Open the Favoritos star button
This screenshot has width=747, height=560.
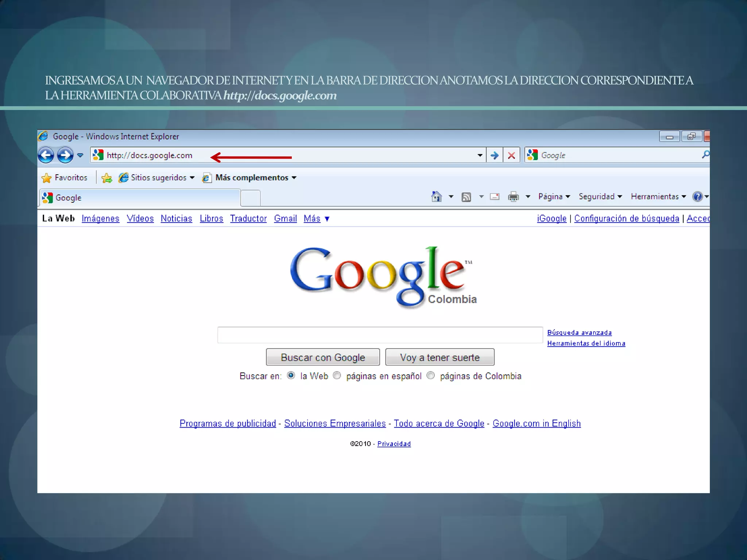click(65, 178)
